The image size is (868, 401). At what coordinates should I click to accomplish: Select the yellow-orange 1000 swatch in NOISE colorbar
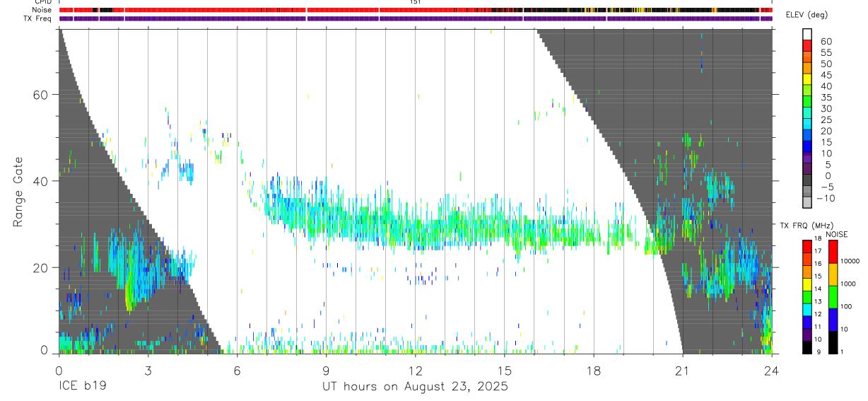point(833,274)
